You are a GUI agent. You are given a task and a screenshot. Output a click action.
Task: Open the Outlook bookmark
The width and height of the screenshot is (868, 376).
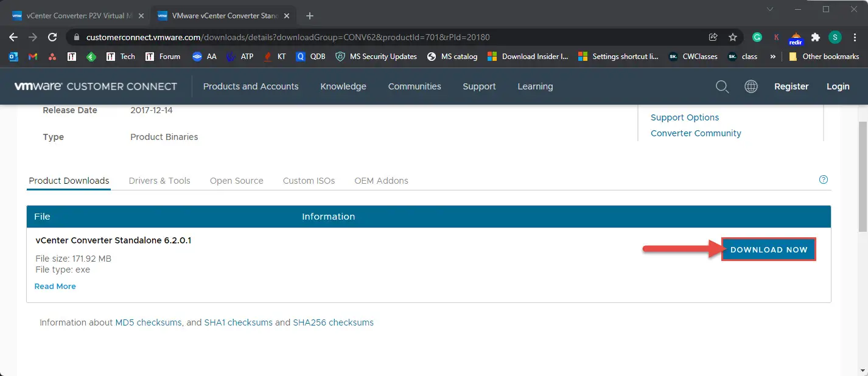point(13,57)
